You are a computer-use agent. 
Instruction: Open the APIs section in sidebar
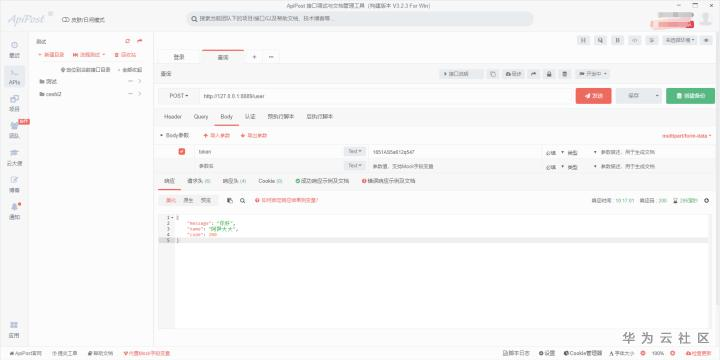click(14, 77)
